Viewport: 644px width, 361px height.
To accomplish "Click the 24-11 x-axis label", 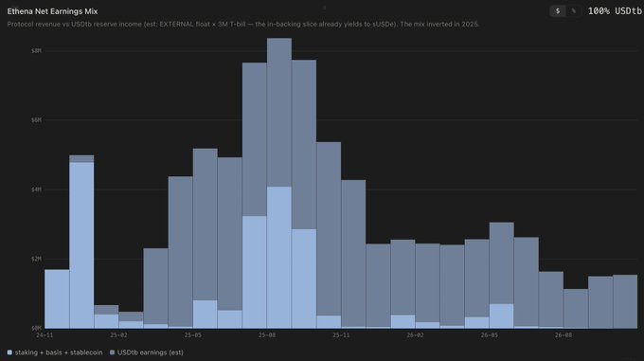I will [x=45, y=335].
